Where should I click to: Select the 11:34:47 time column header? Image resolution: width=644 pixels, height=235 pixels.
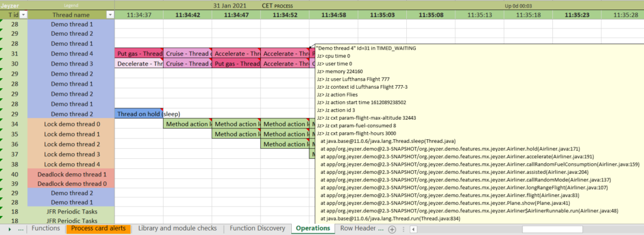click(236, 15)
